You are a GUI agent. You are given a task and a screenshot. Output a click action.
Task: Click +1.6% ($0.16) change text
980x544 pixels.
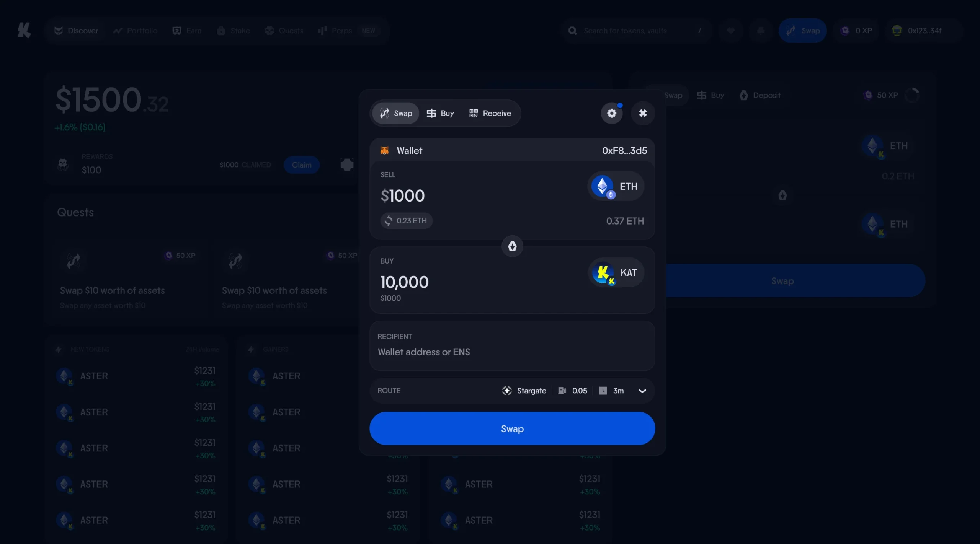[80, 127]
